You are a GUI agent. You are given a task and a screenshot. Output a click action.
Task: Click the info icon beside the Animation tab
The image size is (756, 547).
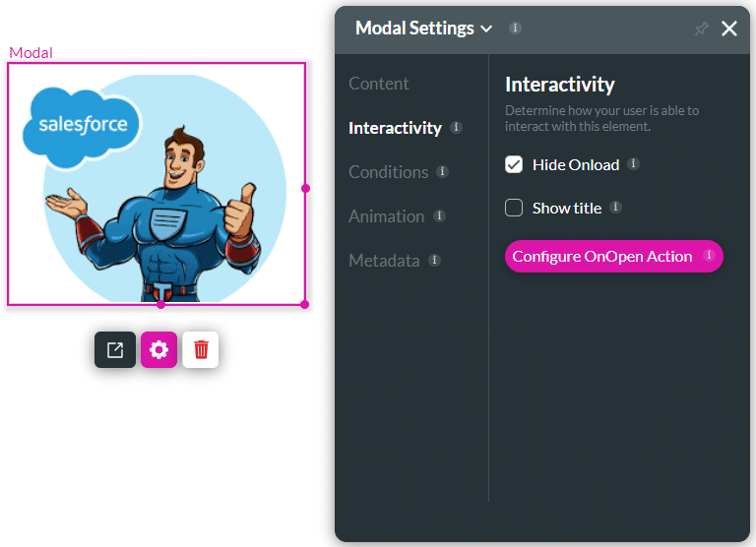coord(439,216)
